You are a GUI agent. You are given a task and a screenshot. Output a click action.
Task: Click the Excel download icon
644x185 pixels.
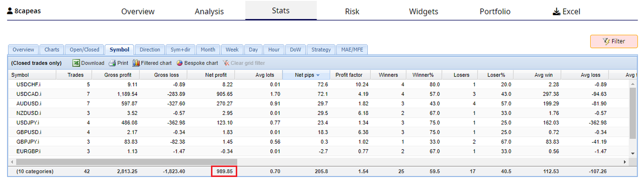tap(556, 11)
